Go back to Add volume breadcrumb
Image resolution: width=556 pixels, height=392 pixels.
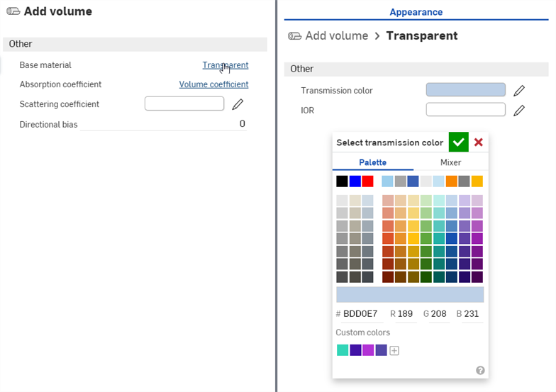(336, 35)
